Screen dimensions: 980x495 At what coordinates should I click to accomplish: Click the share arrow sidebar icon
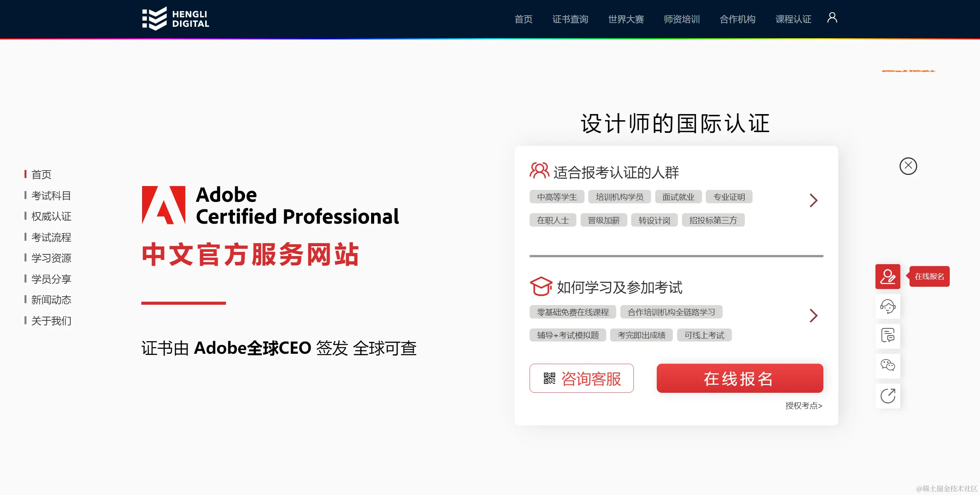887,395
